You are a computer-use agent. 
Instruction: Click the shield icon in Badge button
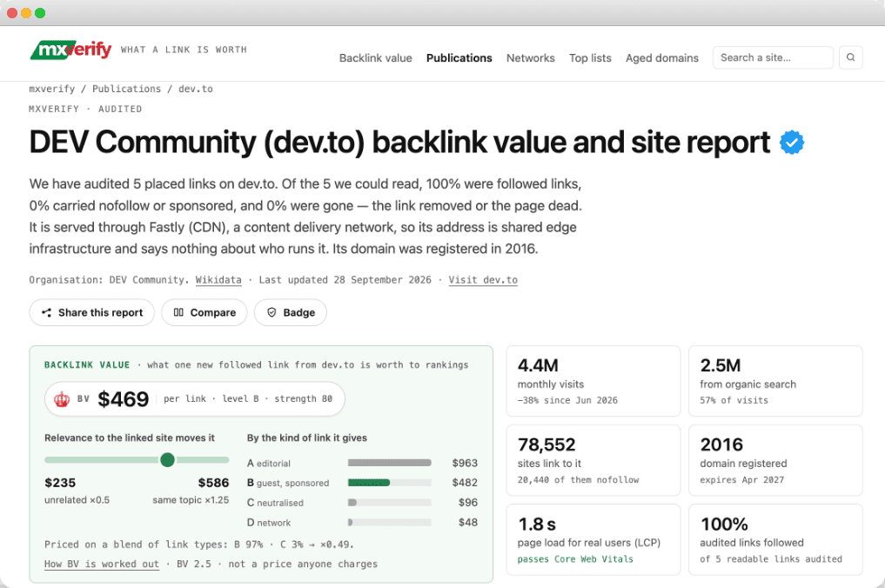pyautogui.click(x=272, y=312)
